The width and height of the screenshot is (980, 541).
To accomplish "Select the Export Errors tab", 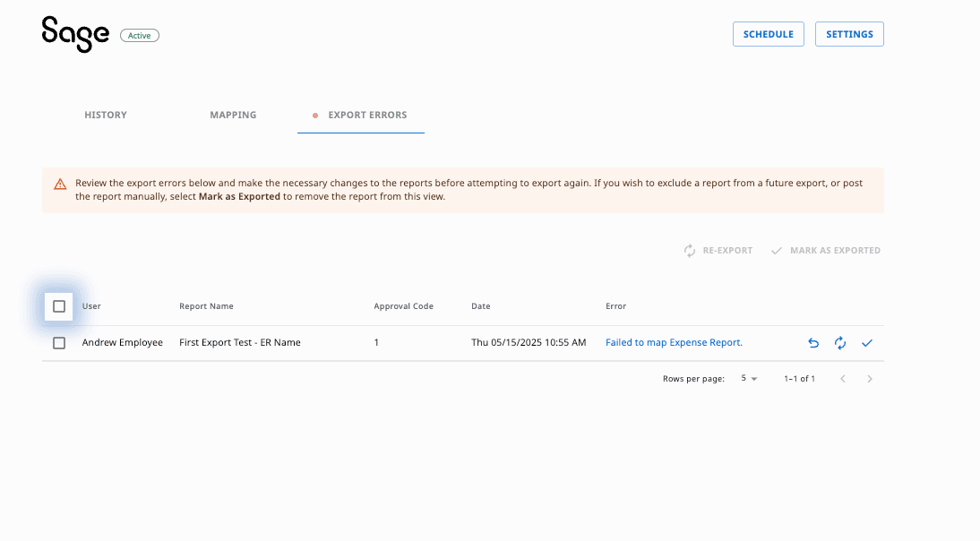I will [366, 115].
